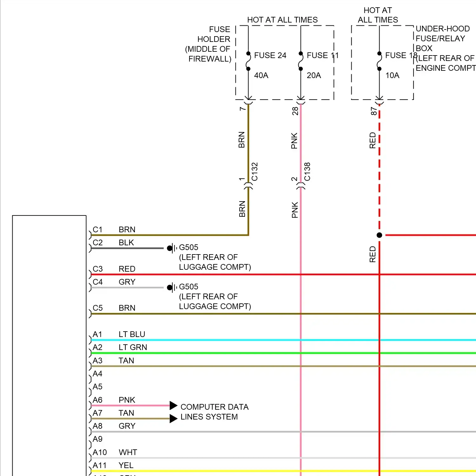Click the Fuse 11 fuse symbol
The height and width of the screenshot is (476, 476).
(x=301, y=61)
